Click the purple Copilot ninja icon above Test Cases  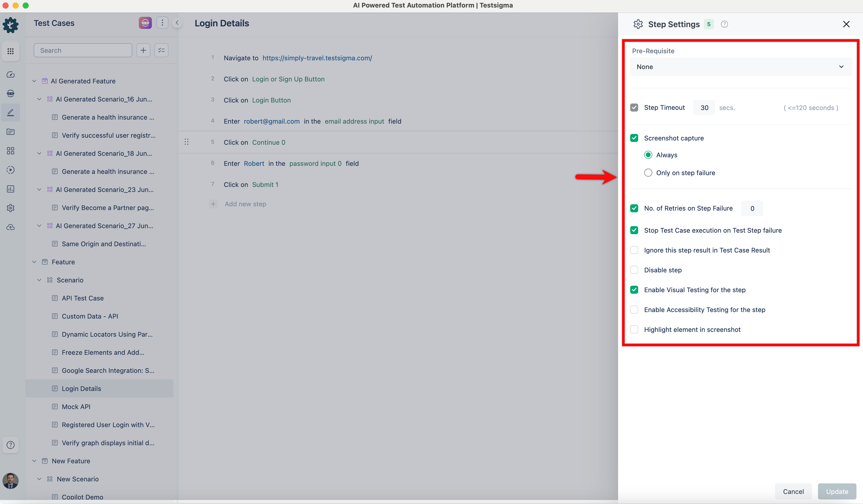pos(145,23)
